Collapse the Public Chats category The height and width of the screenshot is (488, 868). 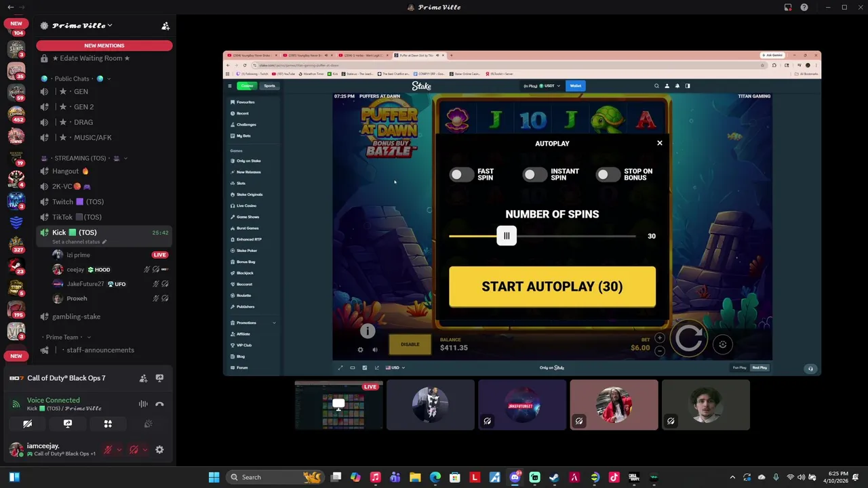point(76,79)
